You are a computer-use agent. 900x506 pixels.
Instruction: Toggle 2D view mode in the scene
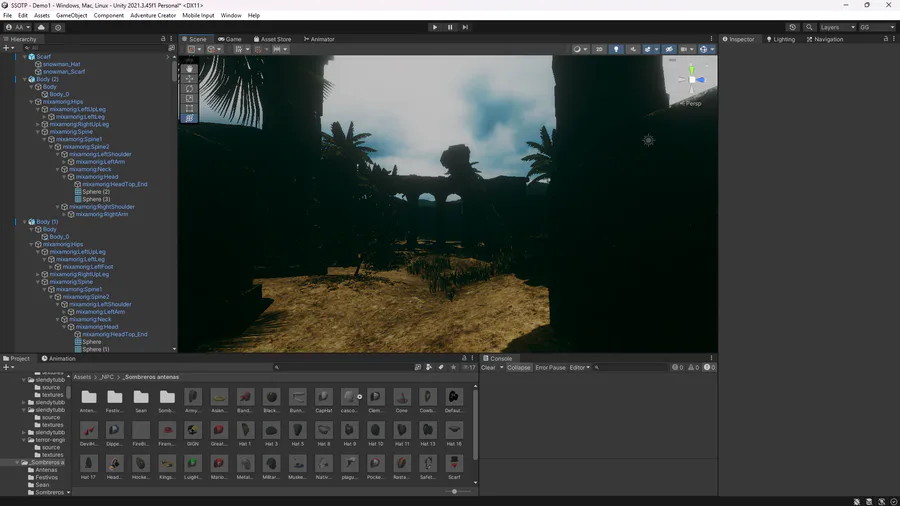[x=600, y=49]
